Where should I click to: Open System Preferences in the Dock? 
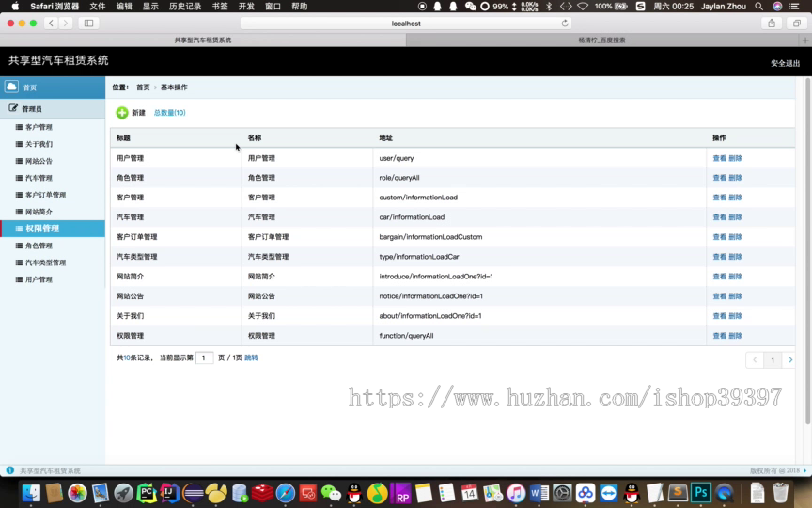[x=562, y=493]
